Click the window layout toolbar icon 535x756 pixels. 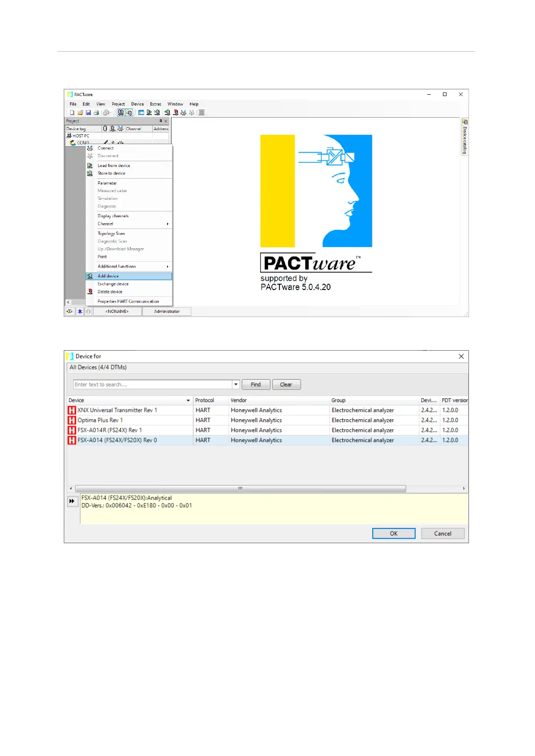coord(141,112)
